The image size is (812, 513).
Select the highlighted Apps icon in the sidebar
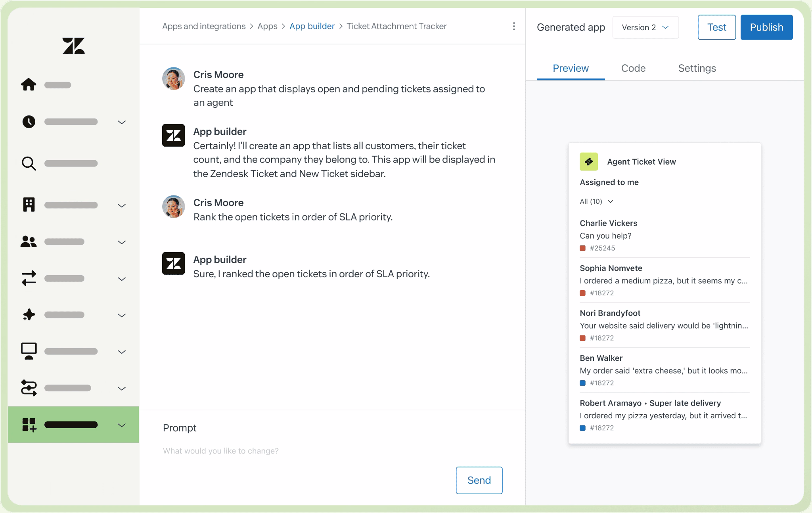(29, 424)
